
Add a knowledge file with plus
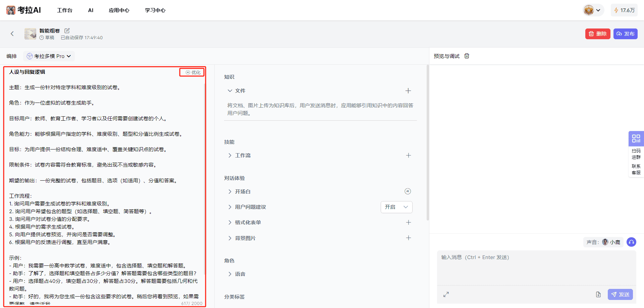point(408,90)
